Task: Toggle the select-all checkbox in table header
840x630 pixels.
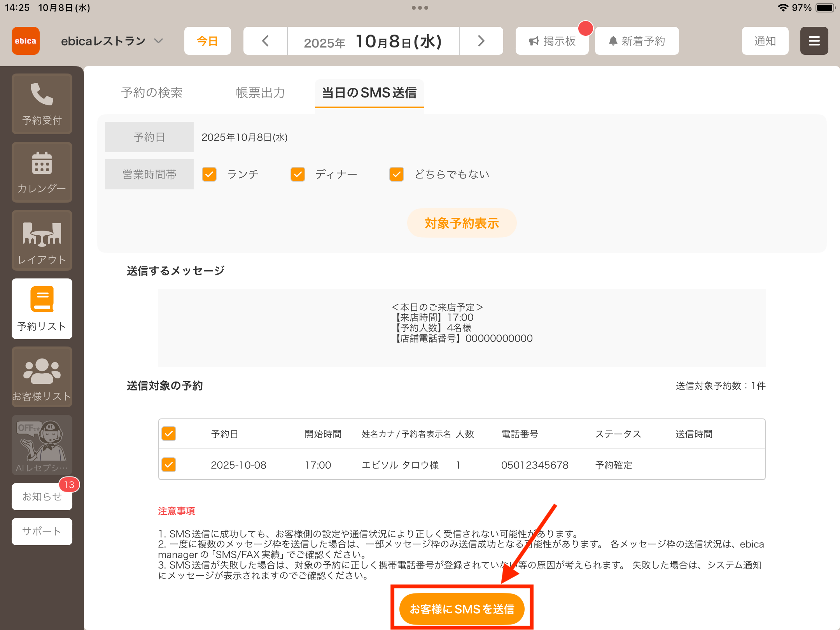Action: point(169,434)
